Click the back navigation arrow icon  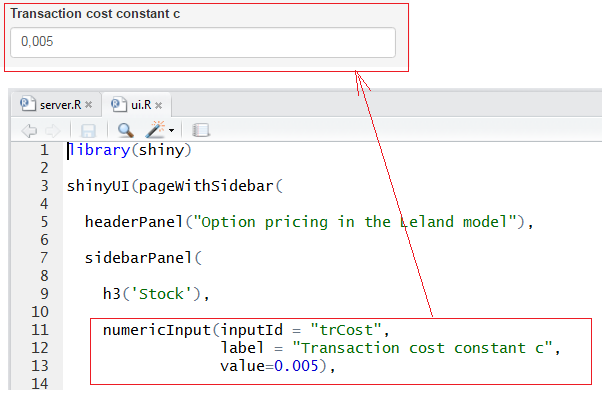pos(29,131)
